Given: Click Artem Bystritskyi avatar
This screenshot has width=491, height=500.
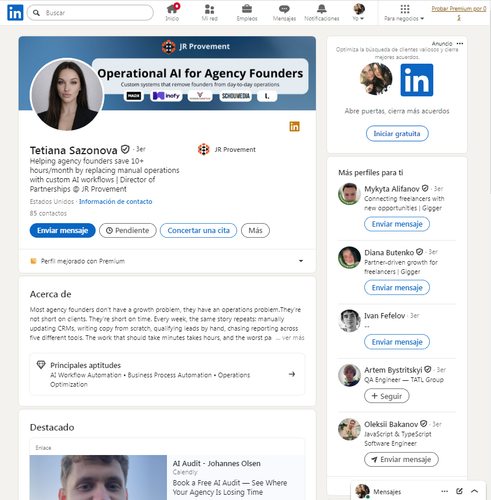Looking at the screenshot, I should tap(349, 375).
